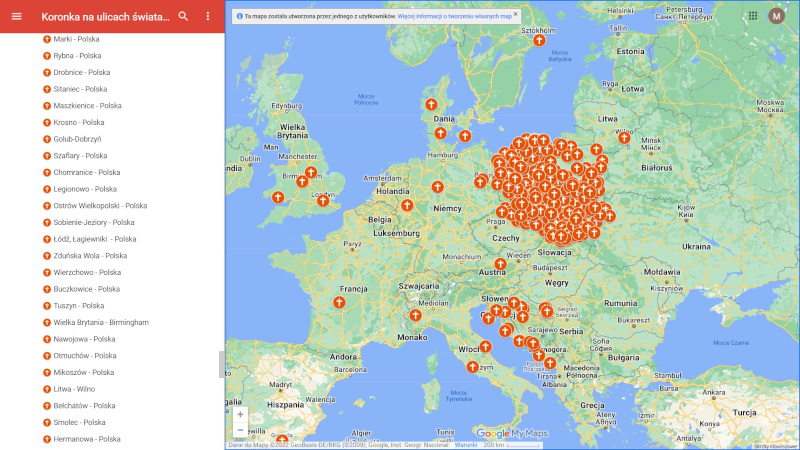This screenshot has width=800, height=450.
Task: Open Maszkienice - Polska list entry
Action: 87,106
